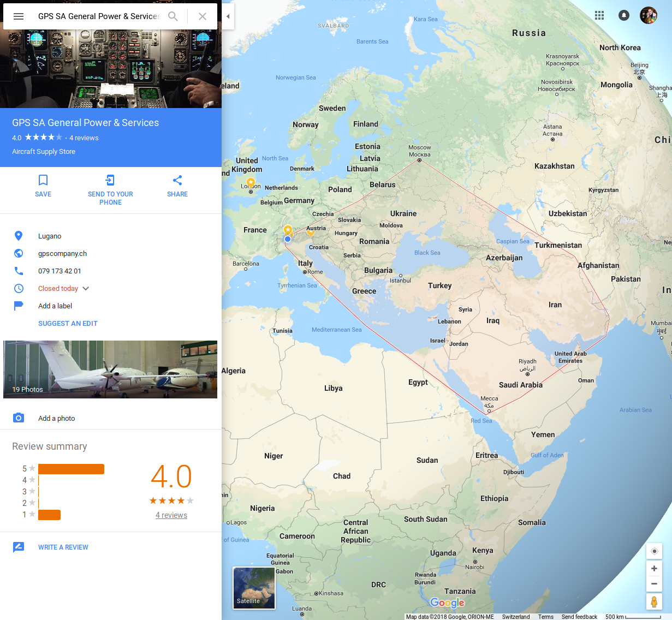
Task: Click the starred place near London
Action: 251,182
